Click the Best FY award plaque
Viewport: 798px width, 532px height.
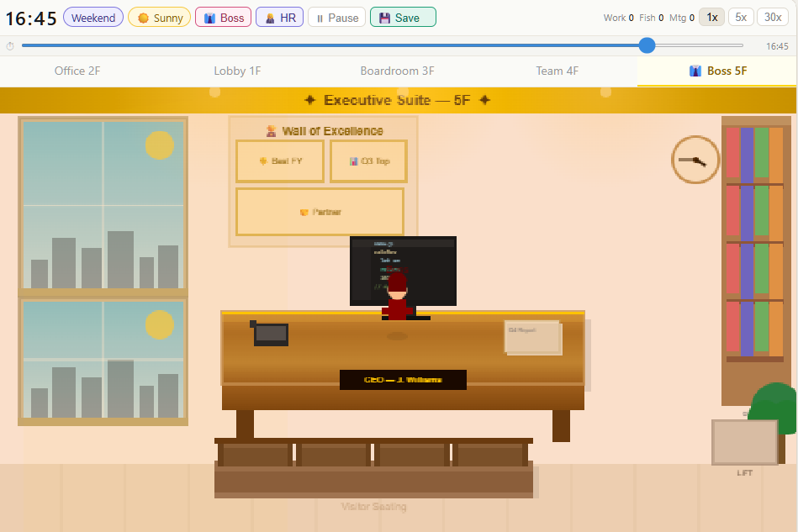(280, 161)
